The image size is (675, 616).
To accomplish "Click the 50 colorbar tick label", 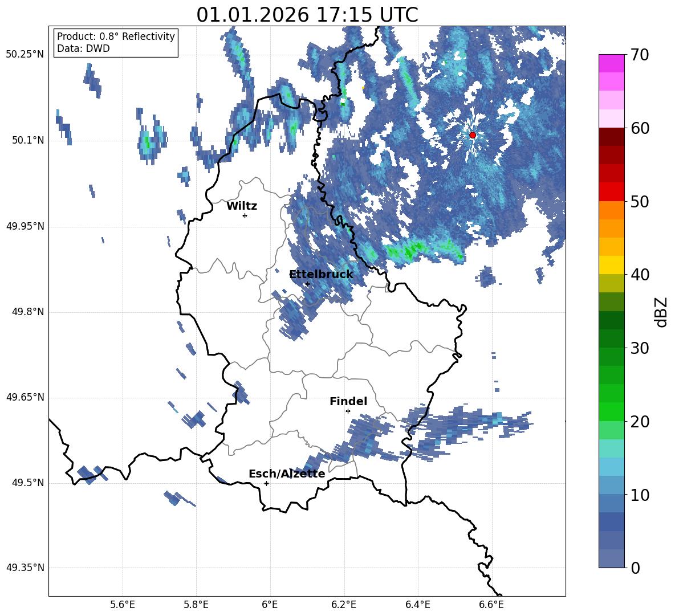I will click(x=640, y=202).
